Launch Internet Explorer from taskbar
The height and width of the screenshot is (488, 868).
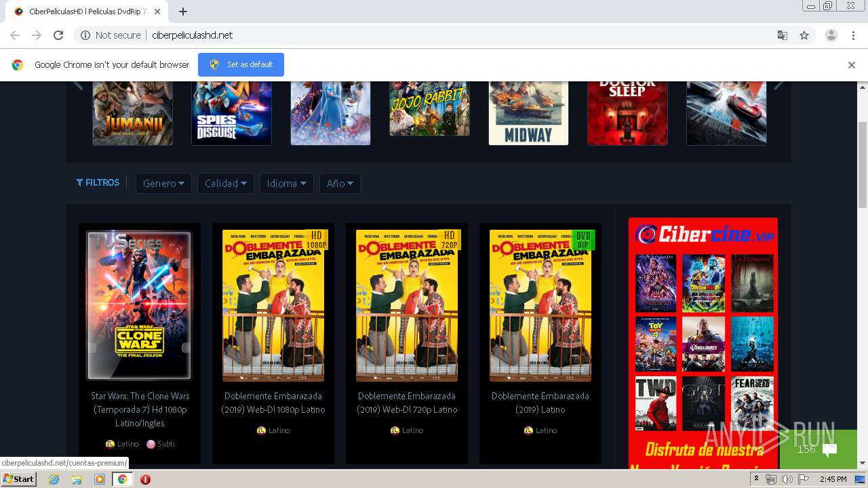[54, 479]
